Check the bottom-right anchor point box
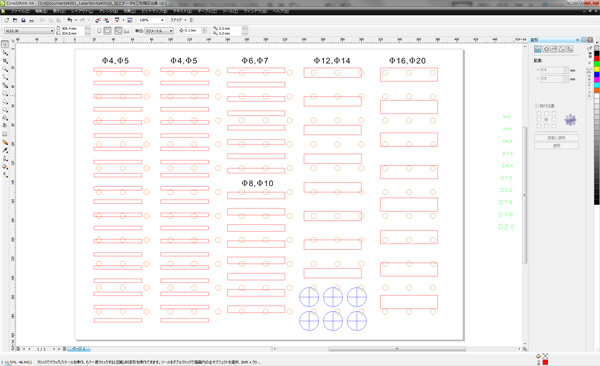600x366 pixels. click(554, 126)
